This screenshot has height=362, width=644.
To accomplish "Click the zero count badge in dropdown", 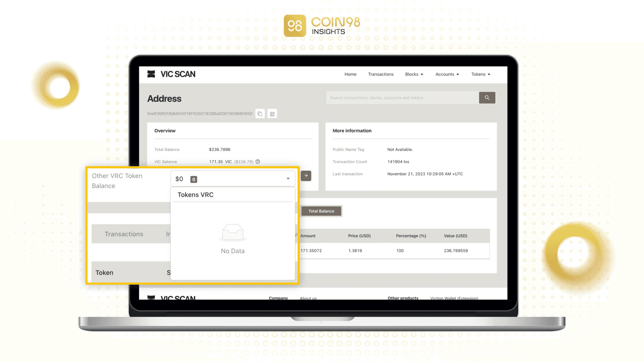I will coord(194,179).
